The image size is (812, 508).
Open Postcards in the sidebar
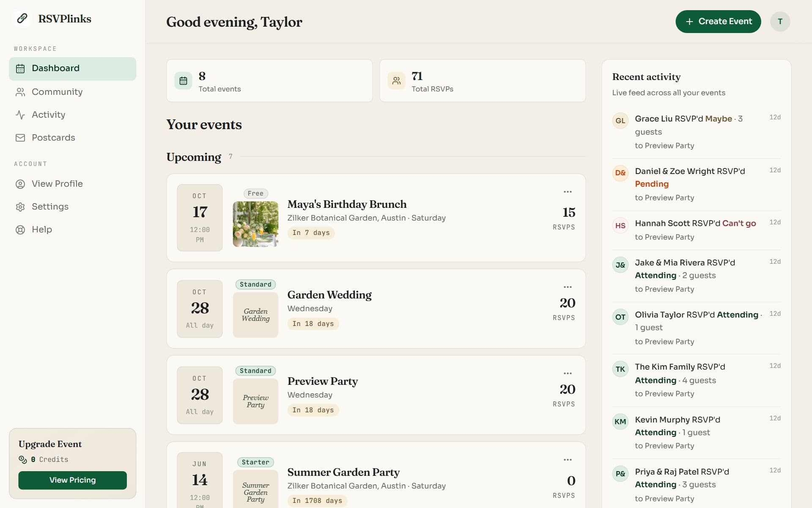pyautogui.click(x=72, y=138)
